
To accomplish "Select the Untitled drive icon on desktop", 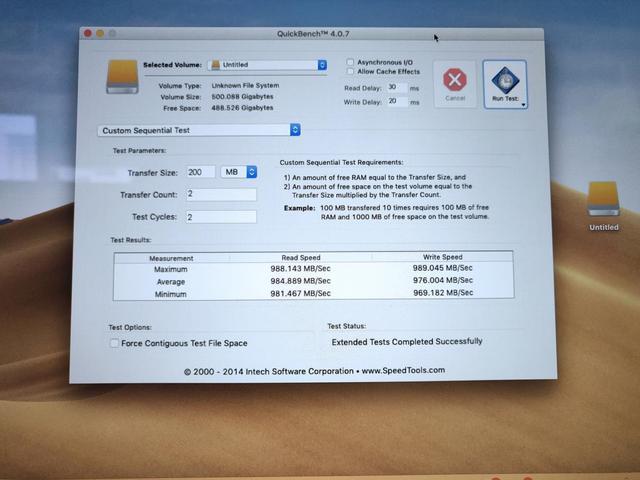I will [x=603, y=200].
